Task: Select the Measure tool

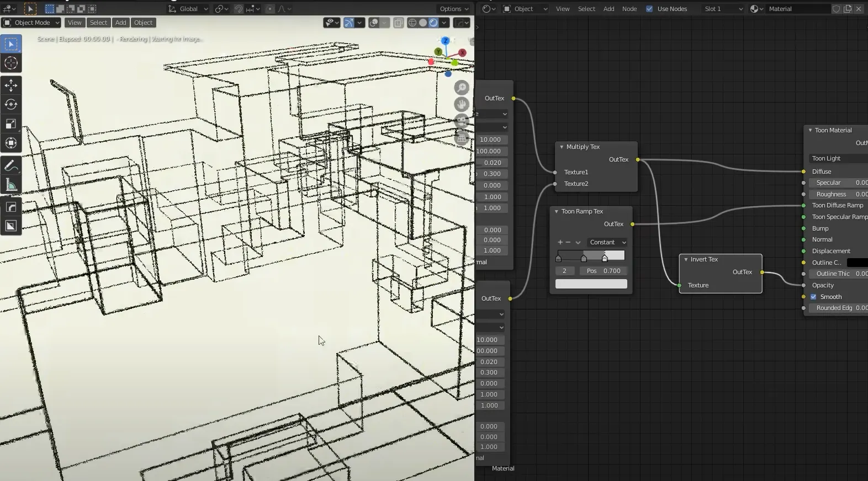Action: 11,185
